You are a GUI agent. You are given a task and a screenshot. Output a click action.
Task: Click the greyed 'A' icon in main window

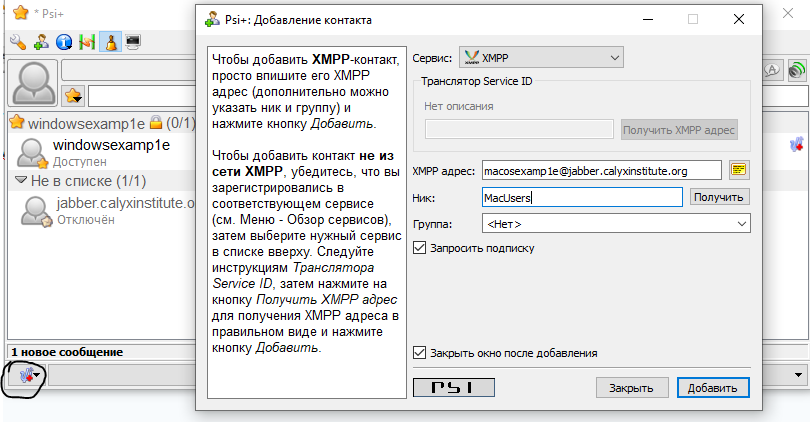(x=772, y=70)
